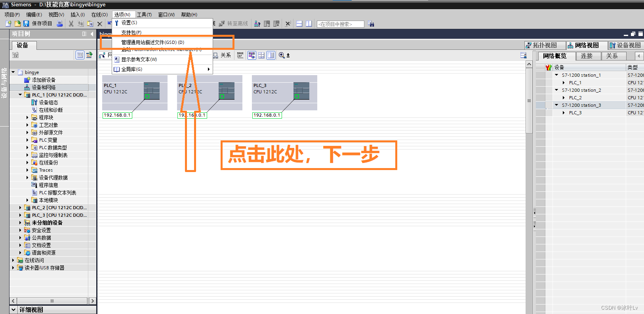Viewport: 644px width, 314px height.
Task: Collapse the bingye project node
Action: tap(13, 72)
